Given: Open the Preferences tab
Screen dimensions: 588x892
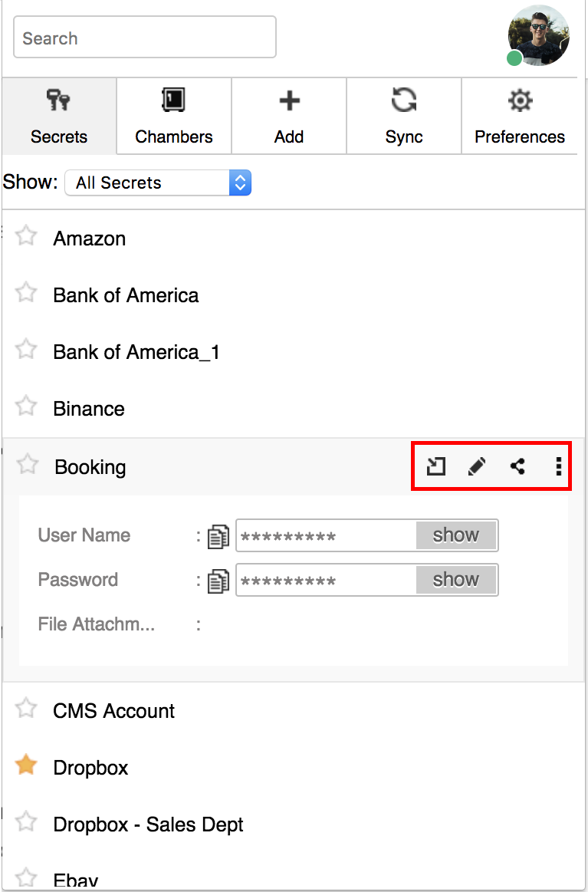Looking at the screenshot, I should pos(520,115).
